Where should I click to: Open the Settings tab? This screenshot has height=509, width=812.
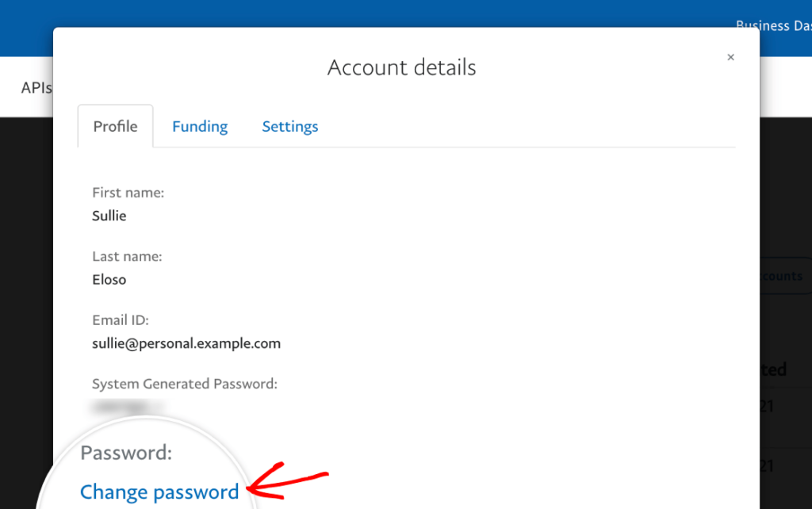click(x=290, y=126)
